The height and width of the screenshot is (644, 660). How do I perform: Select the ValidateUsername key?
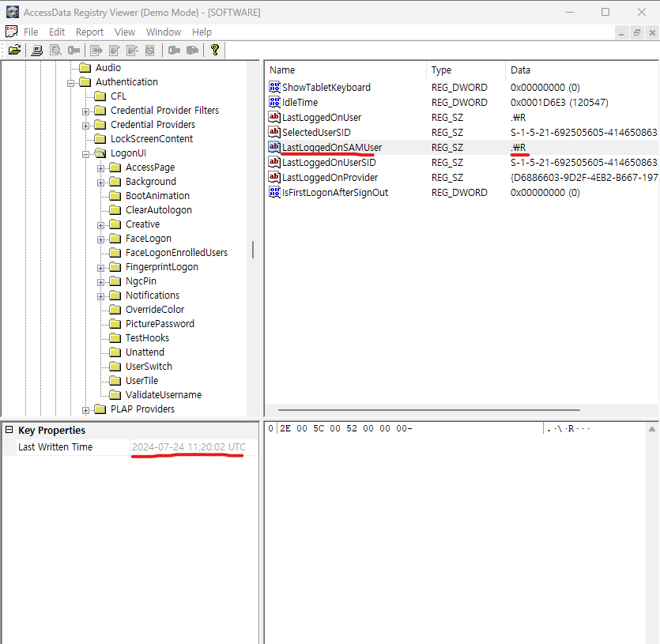point(164,395)
